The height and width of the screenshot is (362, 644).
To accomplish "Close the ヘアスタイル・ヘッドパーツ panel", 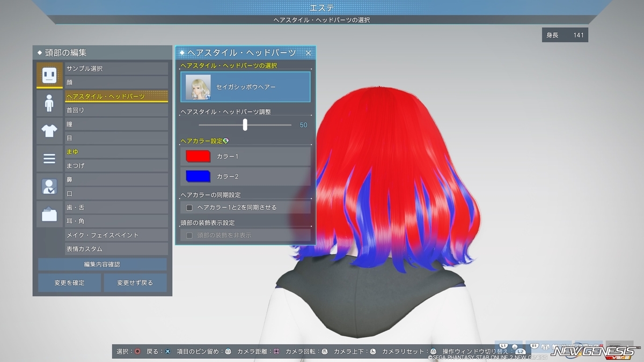I will point(309,53).
